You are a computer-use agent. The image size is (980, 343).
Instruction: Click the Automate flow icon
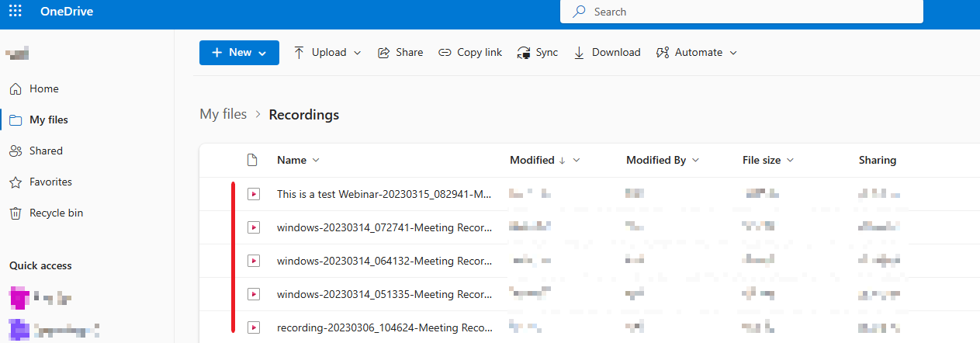point(662,53)
